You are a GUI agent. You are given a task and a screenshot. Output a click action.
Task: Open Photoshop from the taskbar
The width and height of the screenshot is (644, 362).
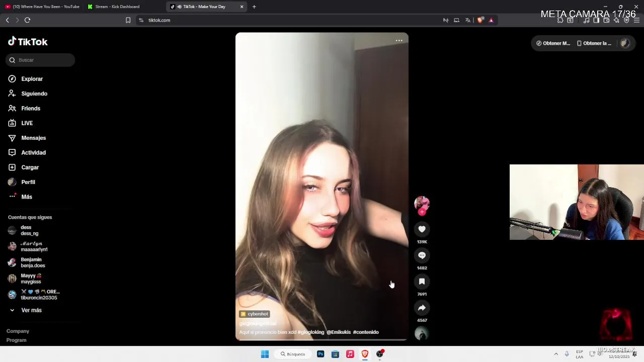coord(320,354)
